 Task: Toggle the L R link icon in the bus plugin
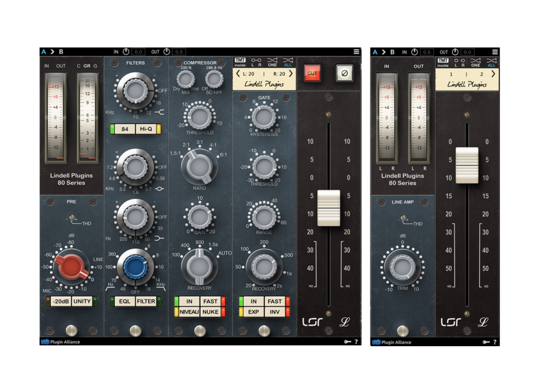[460, 62]
